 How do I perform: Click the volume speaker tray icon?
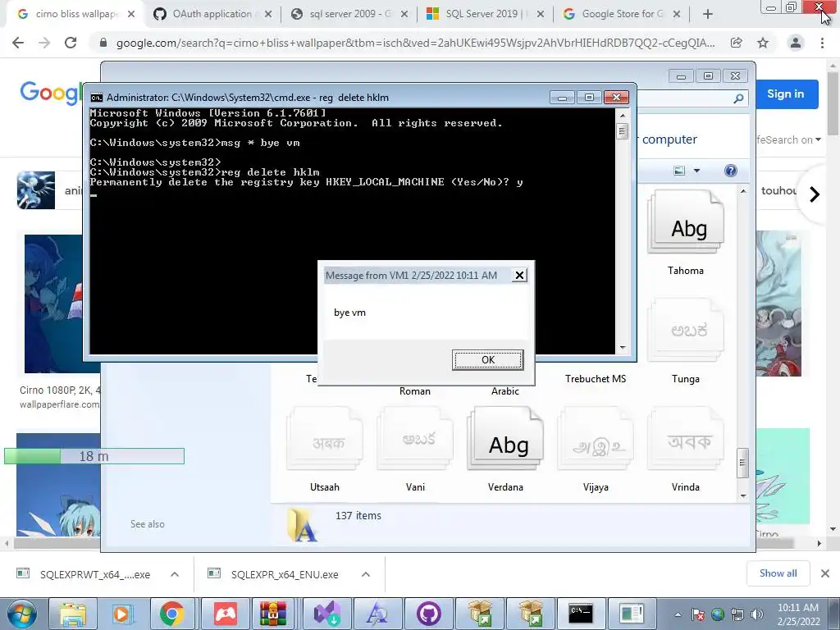click(757, 614)
